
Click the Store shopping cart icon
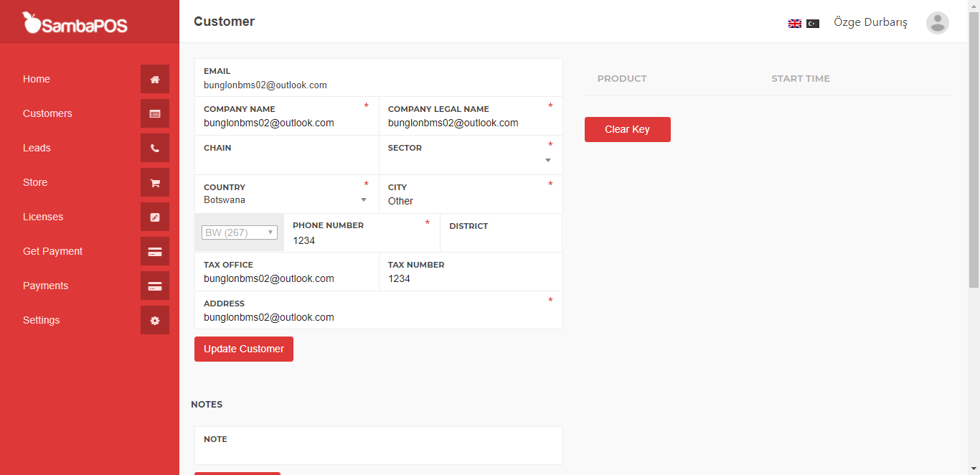click(x=154, y=182)
